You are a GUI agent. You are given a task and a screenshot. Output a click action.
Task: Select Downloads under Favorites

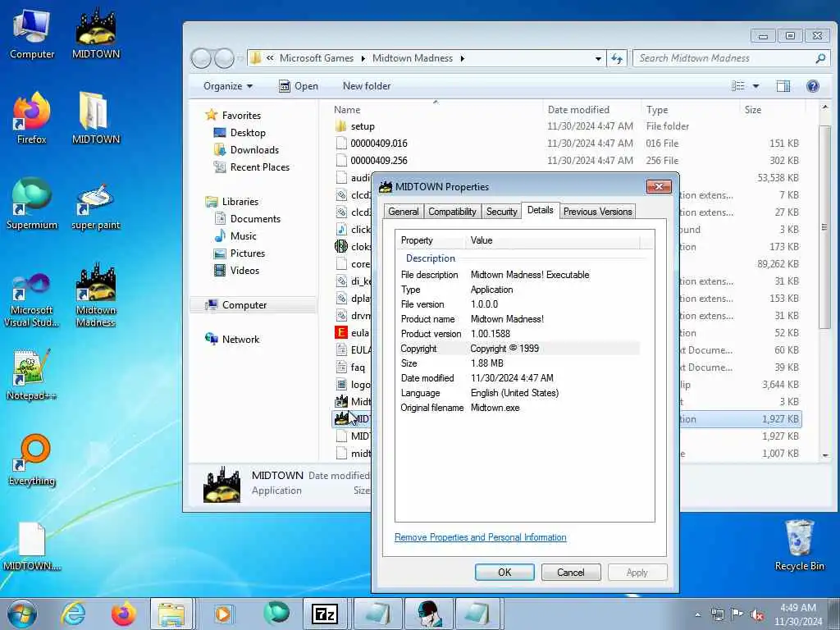246,150
